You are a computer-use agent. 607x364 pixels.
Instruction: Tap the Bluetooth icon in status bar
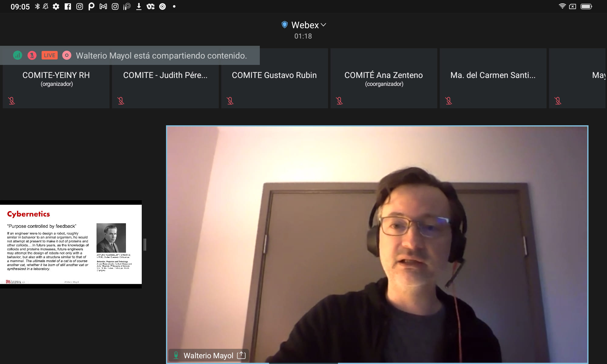pyautogui.click(x=37, y=6)
